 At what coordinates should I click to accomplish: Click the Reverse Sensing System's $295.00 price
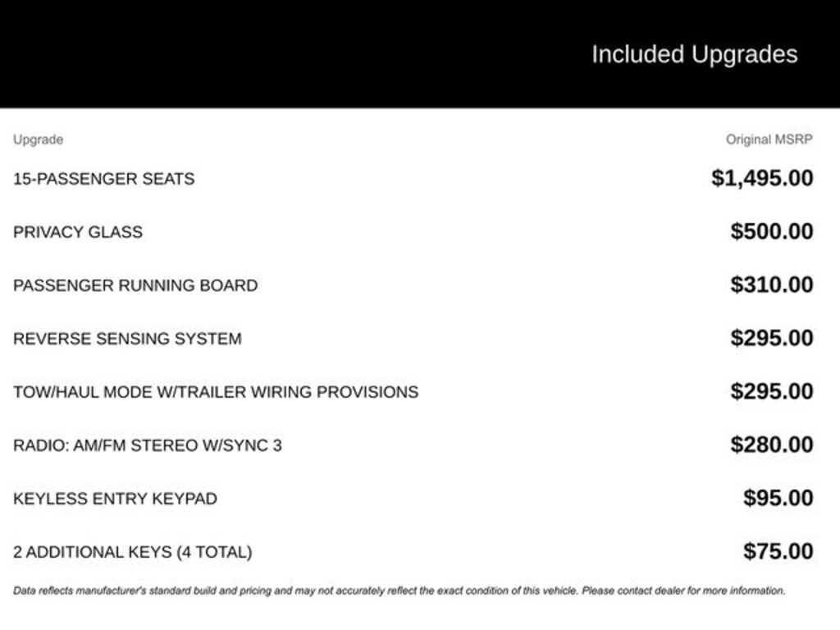click(x=772, y=338)
